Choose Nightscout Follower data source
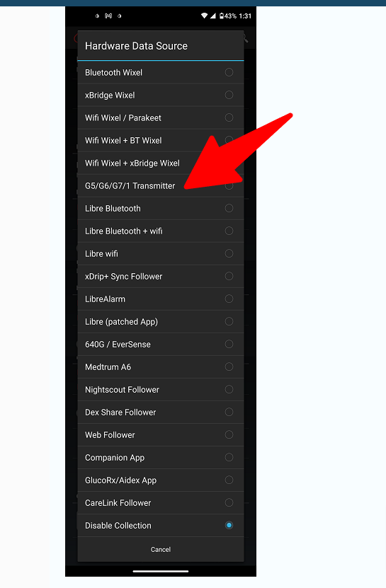This screenshot has height=588, width=386. tap(160, 390)
